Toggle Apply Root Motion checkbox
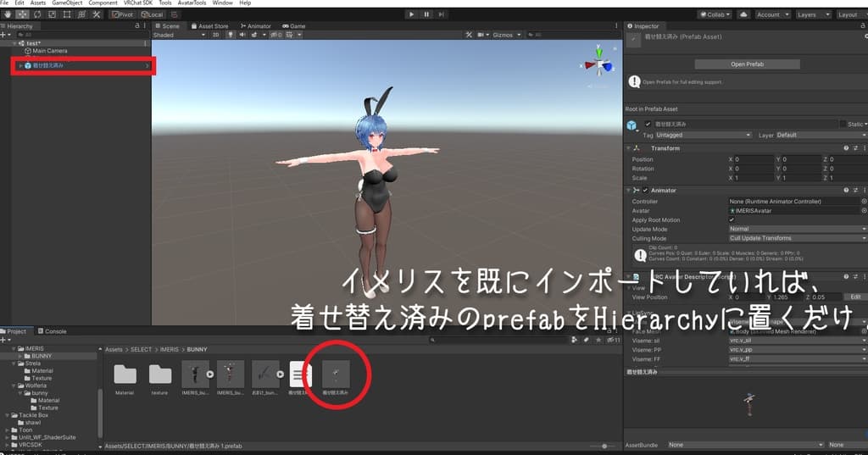 pyautogui.click(x=732, y=219)
